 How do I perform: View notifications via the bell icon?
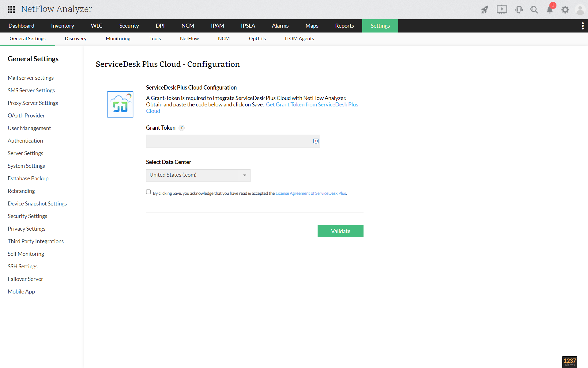click(549, 10)
